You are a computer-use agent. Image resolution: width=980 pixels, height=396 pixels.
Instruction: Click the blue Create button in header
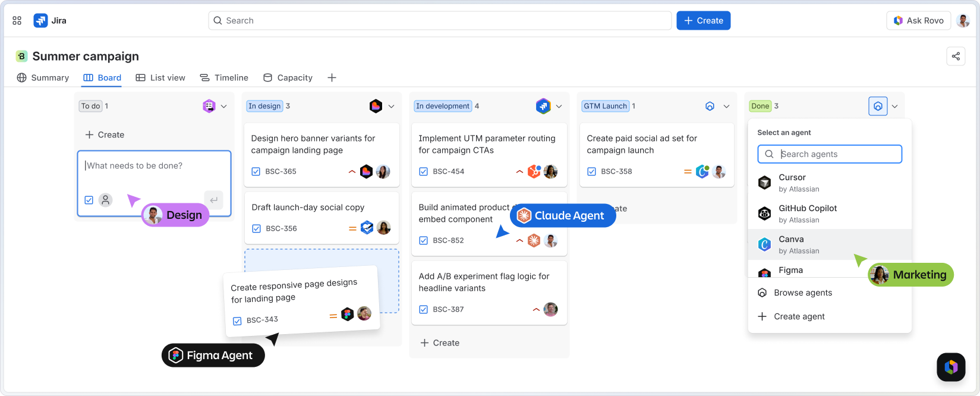click(x=704, y=20)
